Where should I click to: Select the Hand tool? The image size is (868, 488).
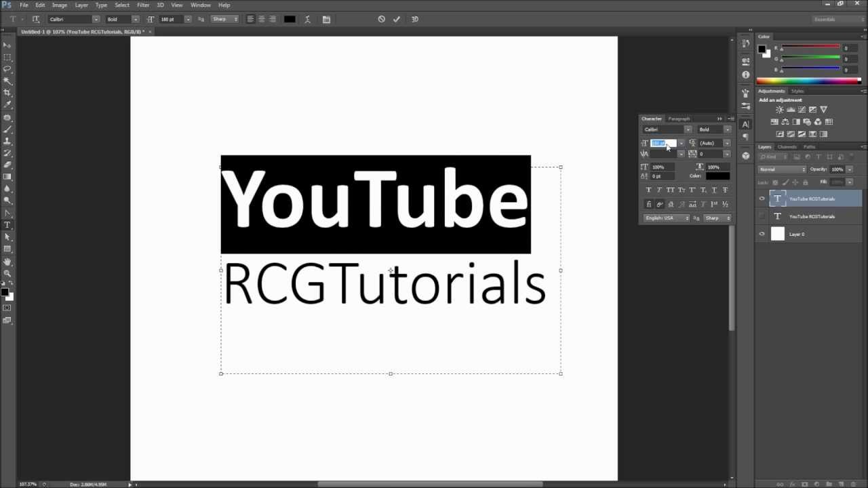[7, 262]
